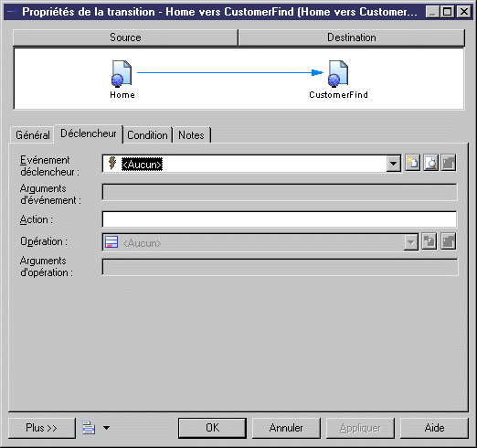The width and height of the screenshot is (477, 448).
Task: Open trigger event Properties icon
Action: coord(449,163)
